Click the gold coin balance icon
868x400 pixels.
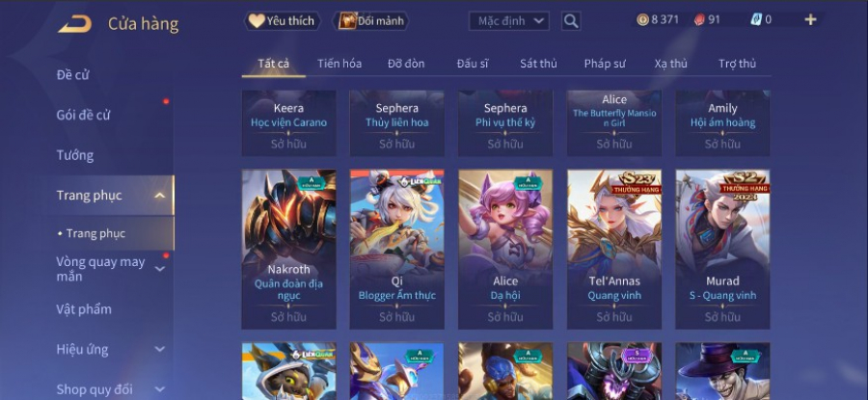click(642, 20)
